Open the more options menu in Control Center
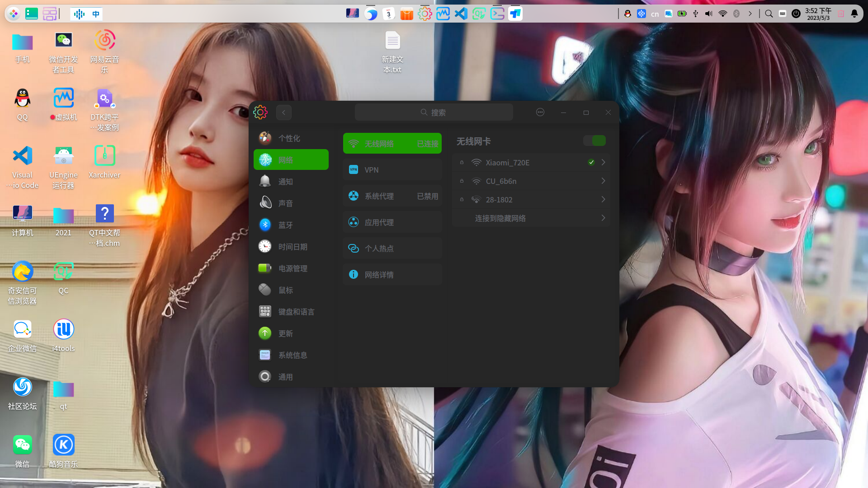The image size is (868, 488). pyautogui.click(x=540, y=112)
